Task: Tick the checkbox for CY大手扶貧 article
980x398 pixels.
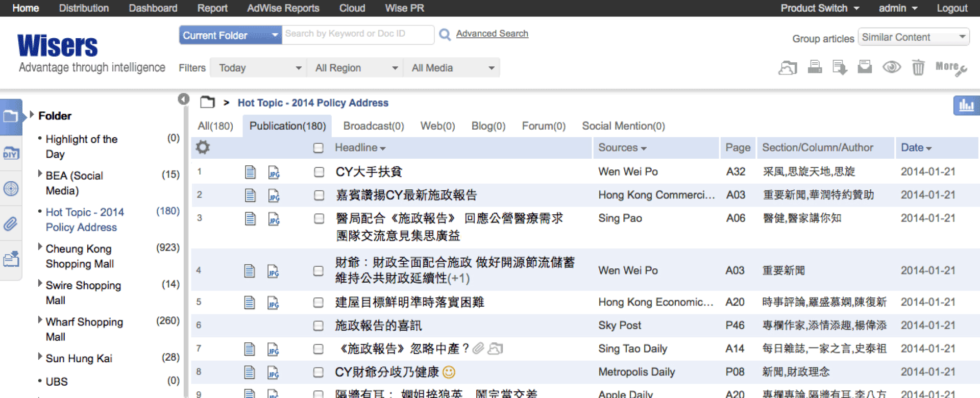Action: 319,172
